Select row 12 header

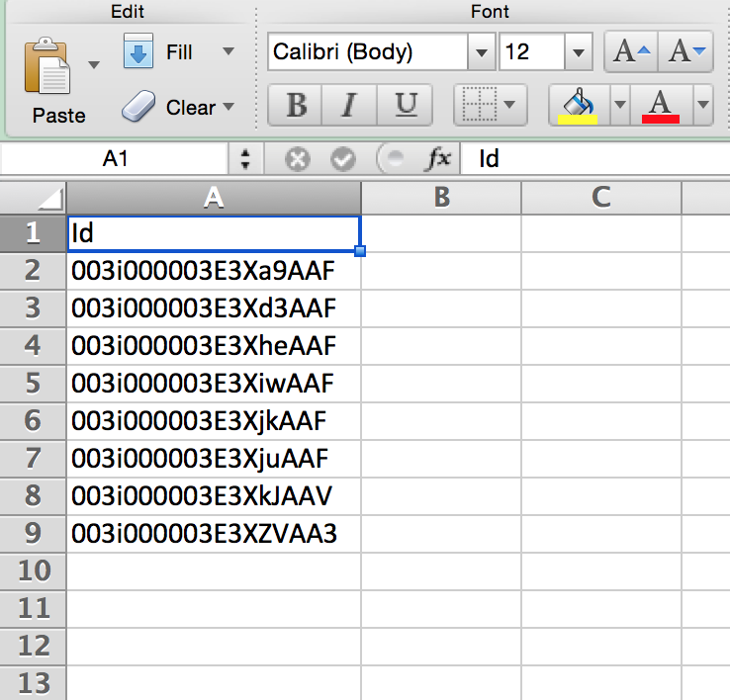point(33,647)
